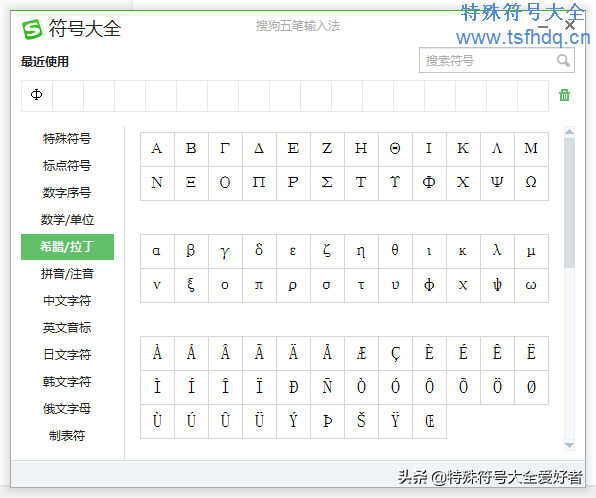596x498 pixels.
Task: Insert Latin Ü with diaeresis
Action: [x=259, y=421]
